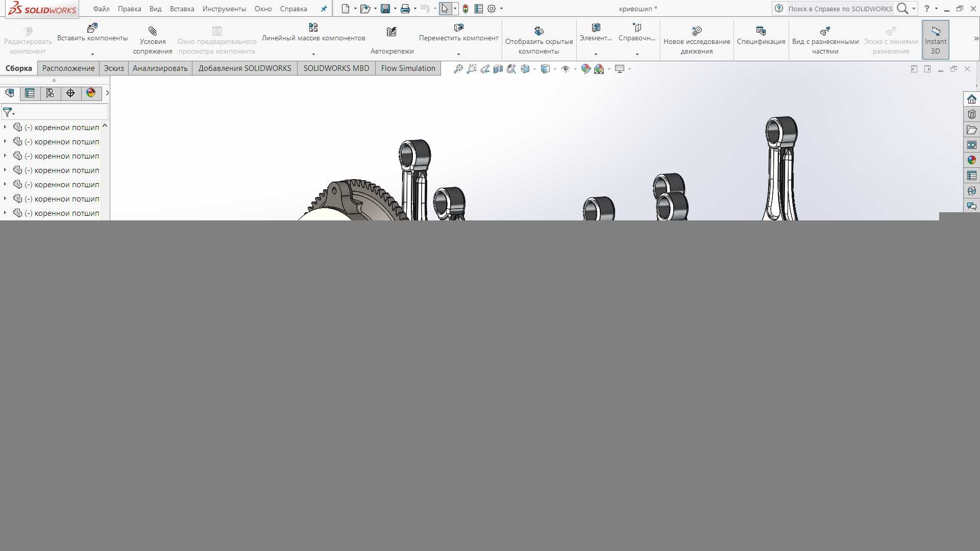Open SOLIDWORKS Resources home pane icon
The height and width of the screenshot is (551, 980).
point(971,99)
